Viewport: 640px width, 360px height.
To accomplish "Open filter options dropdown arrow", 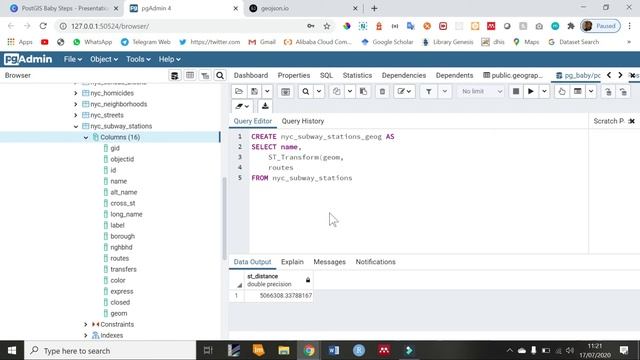I will [x=444, y=91].
